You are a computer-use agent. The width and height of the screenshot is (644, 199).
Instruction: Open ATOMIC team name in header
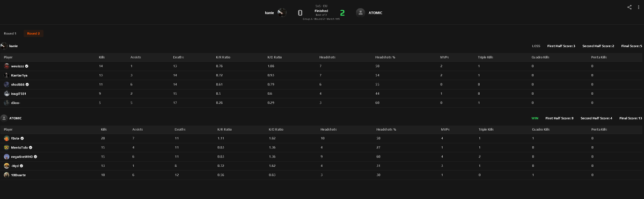click(376, 12)
